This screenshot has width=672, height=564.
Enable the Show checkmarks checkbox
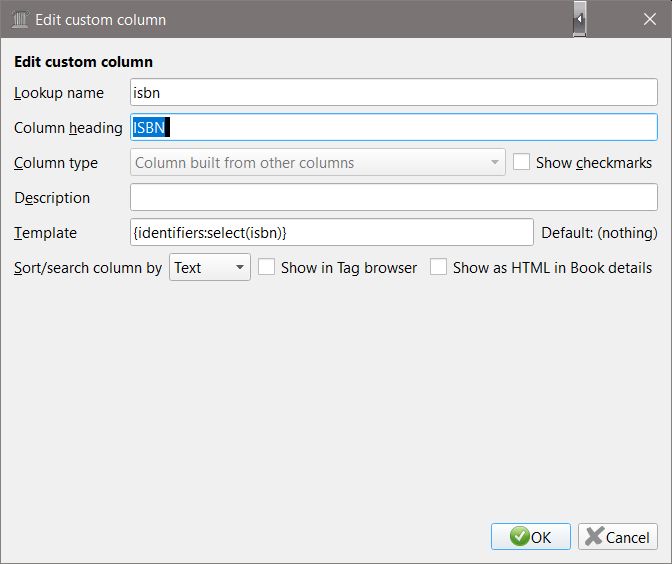[x=522, y=163]
